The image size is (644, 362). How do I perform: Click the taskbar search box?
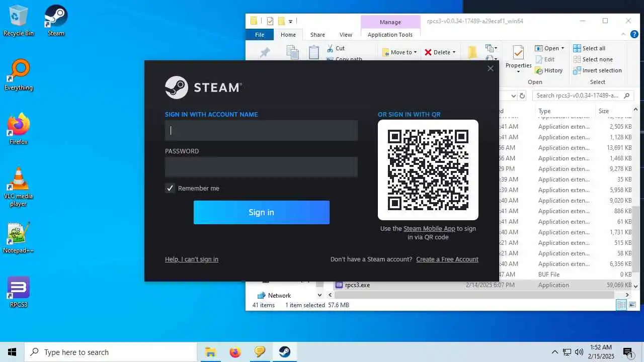(111, 352)
